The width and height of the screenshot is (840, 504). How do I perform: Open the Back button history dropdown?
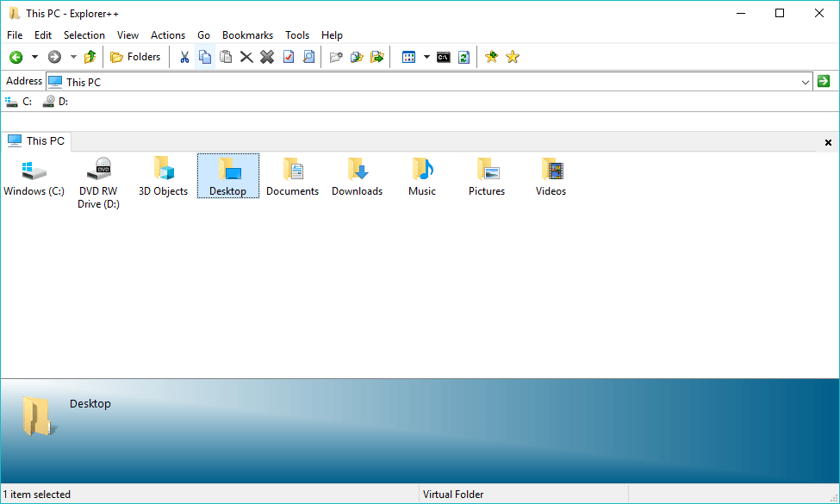click(33, 57)
